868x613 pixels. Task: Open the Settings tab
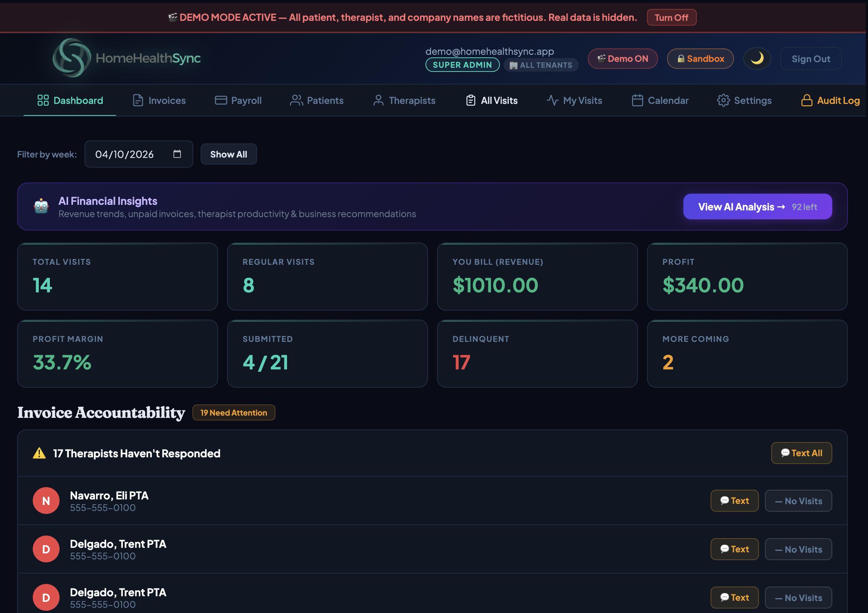coord(744,100)
